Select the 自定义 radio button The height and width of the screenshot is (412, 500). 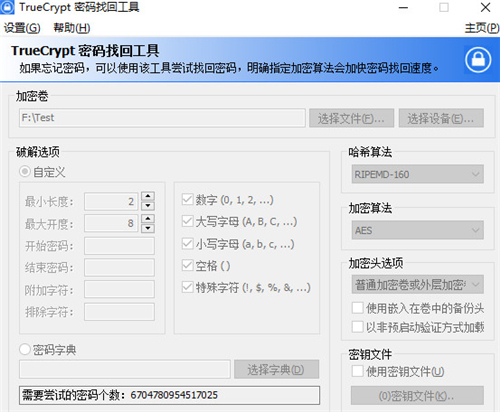click(25, 172)
